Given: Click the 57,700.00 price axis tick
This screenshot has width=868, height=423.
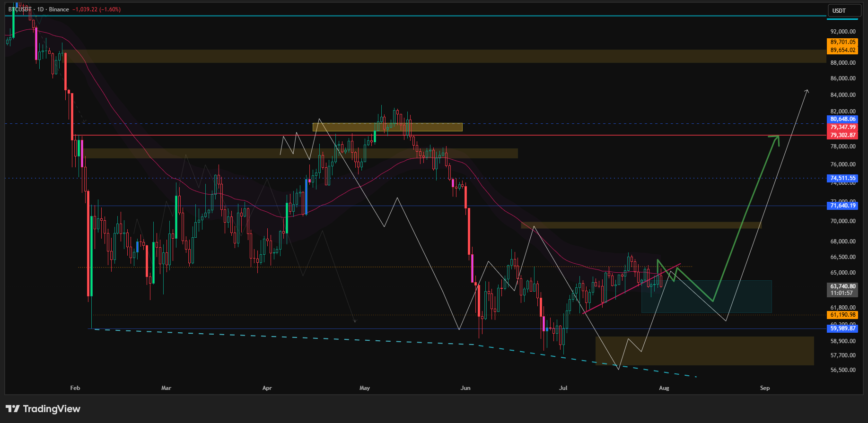Looking at the screenshot, I should coord(843,355).
